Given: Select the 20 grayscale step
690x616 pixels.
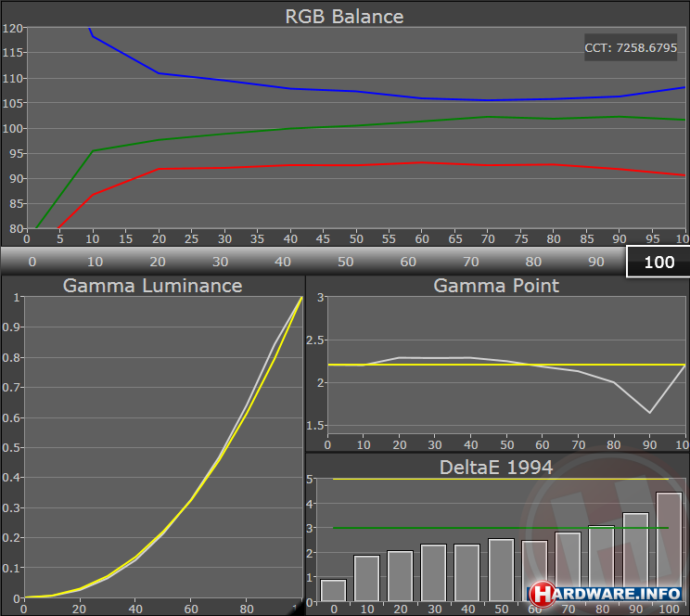Looking at the screenshot, I should (x=158, y=262).
